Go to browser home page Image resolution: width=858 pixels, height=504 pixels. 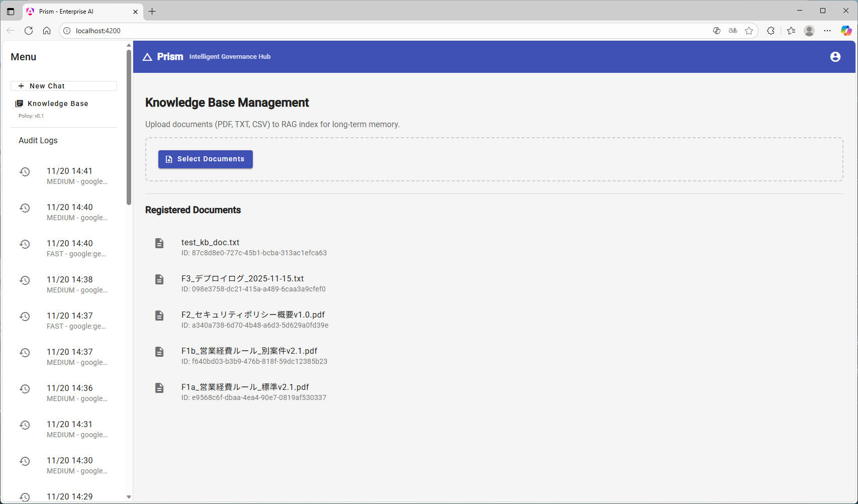(x=47, y=31)
